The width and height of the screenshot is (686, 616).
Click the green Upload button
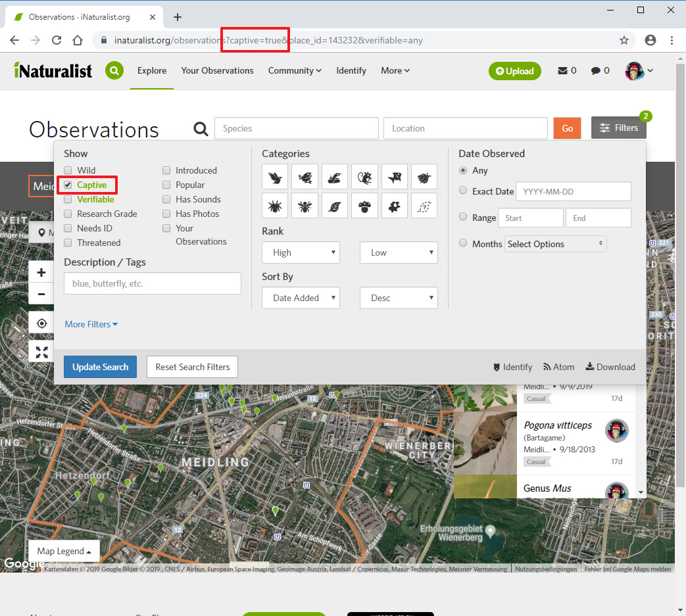(515, 71)
